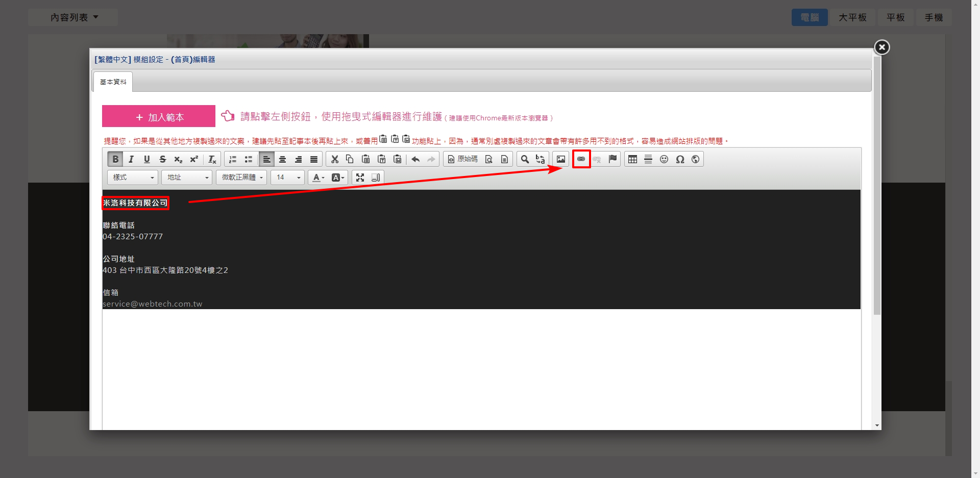Click the 加入範本 button

[159, 117]
